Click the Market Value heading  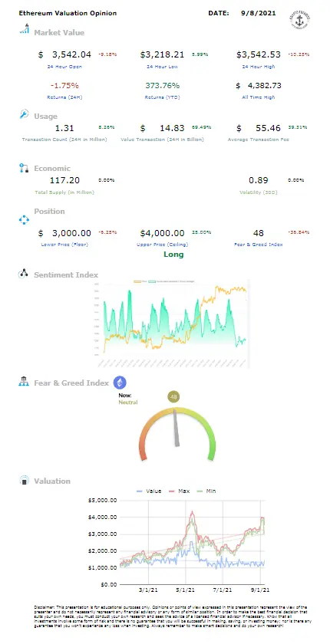[x=59, y=32]
